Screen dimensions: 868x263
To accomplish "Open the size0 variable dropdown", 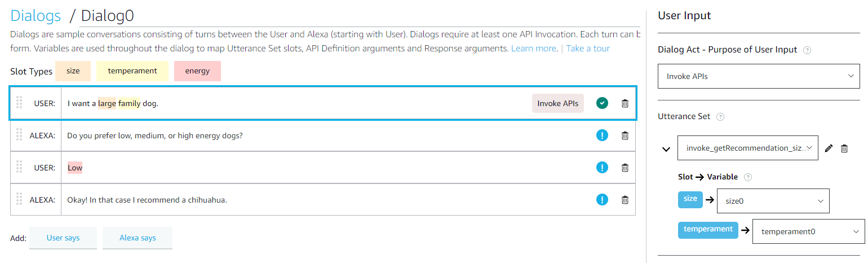I will pyautogui.click(x=773, y=201).
